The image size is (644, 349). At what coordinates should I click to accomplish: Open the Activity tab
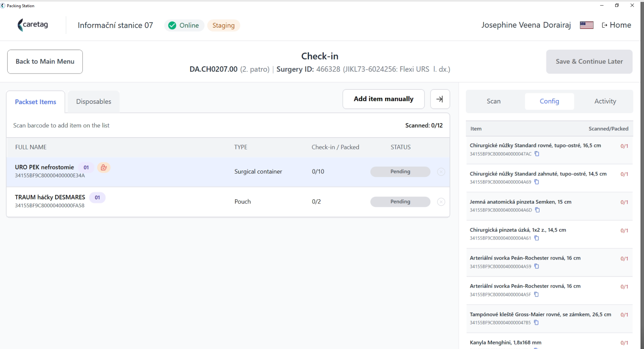[605, 101]
